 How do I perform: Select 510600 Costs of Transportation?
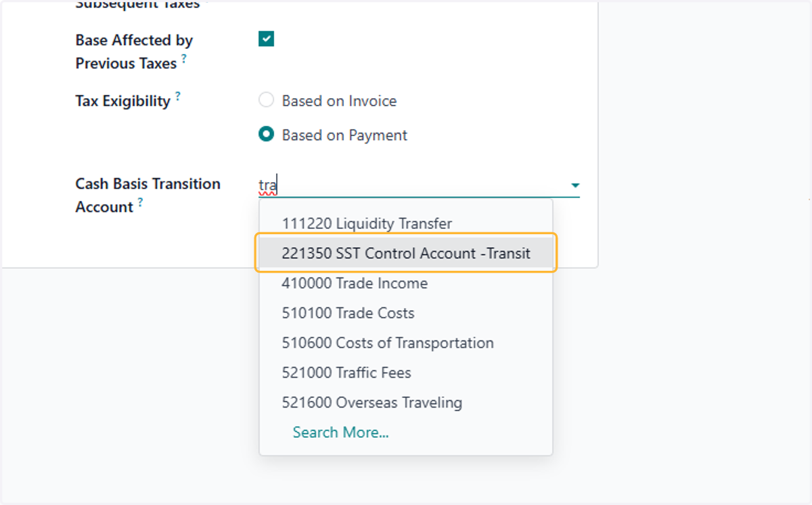click(406, 343)
